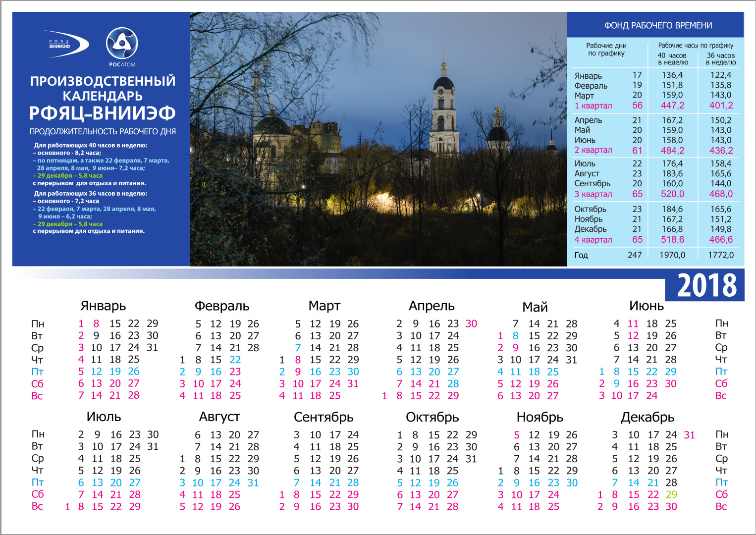Screen dimensions: 756x535
Task: Click the ПРОДОЛЖИТЕЛЬНОСТЬ РАБОЧЕГО ДНЯ subheading
Action: click(103, 132)
